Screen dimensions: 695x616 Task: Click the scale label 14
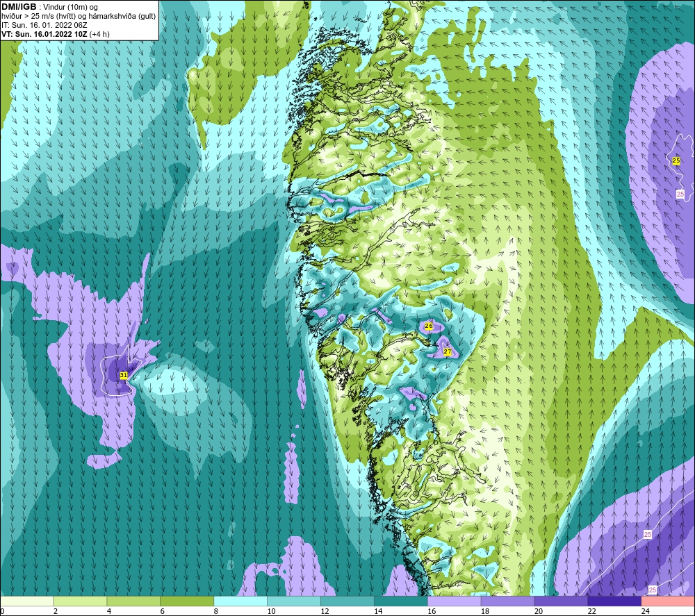(378, 611)
